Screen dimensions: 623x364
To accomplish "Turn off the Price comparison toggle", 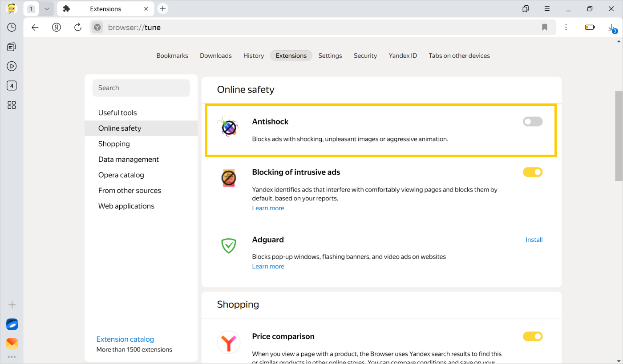I will tap(533, 336).
